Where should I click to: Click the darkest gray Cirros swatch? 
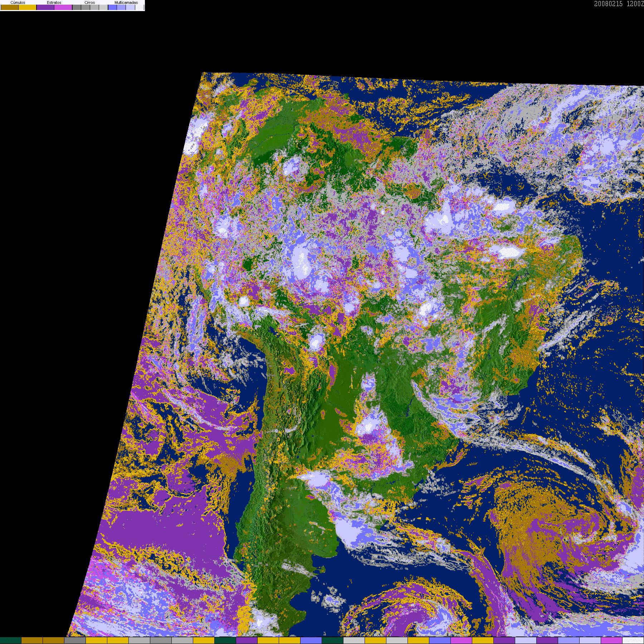coord(77,8)
